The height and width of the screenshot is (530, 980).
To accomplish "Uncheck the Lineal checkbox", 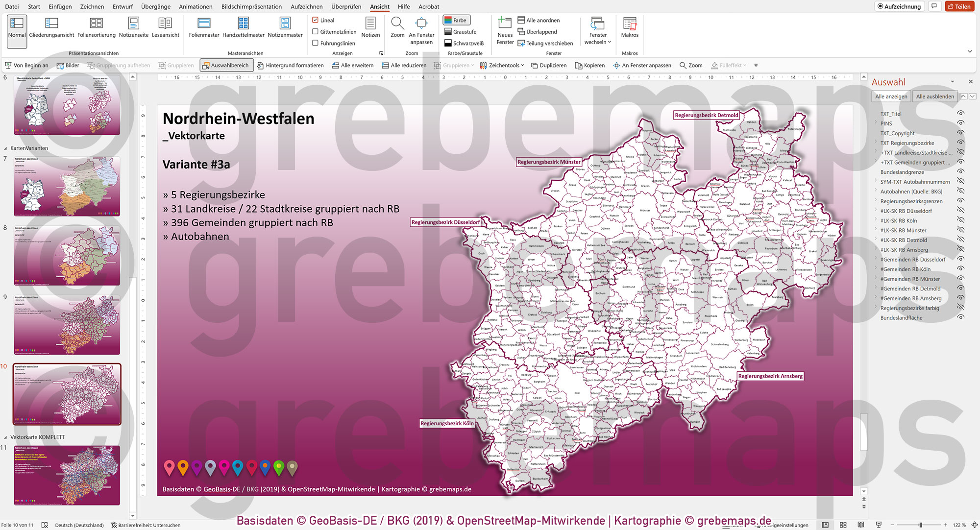I will click(315, 20).
